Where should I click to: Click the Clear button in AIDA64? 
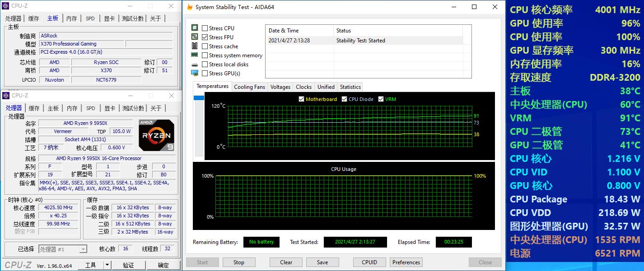pos(286,262)
